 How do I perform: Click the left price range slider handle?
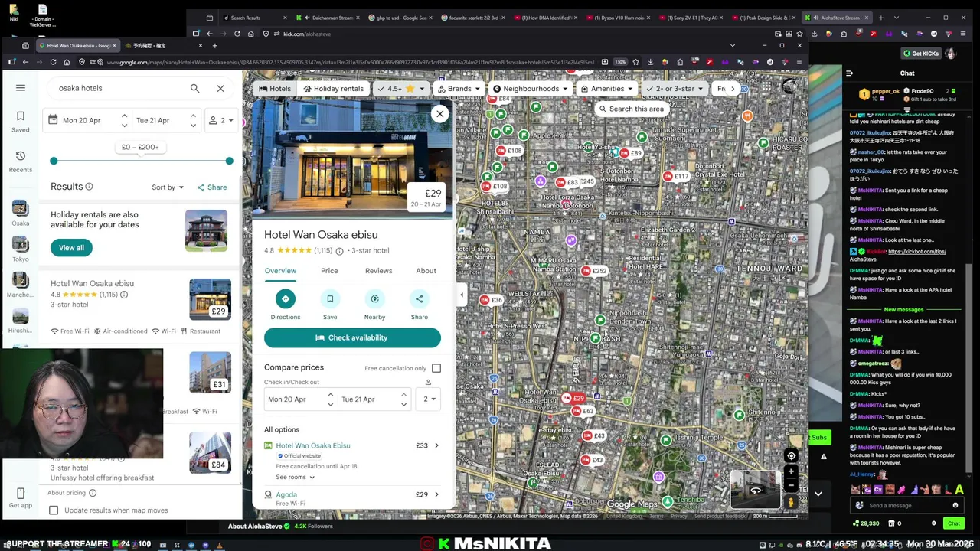pyautogui.click(x=54, y=161)
